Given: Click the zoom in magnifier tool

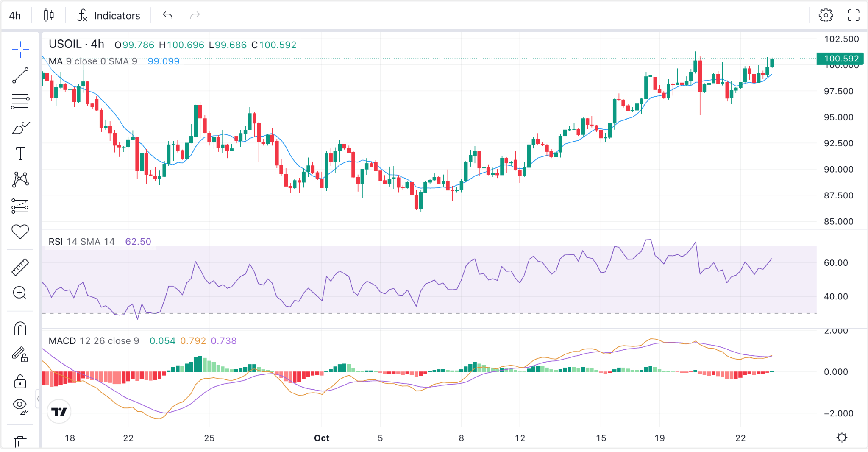Looking at the screenshot, I should point(20,293).
